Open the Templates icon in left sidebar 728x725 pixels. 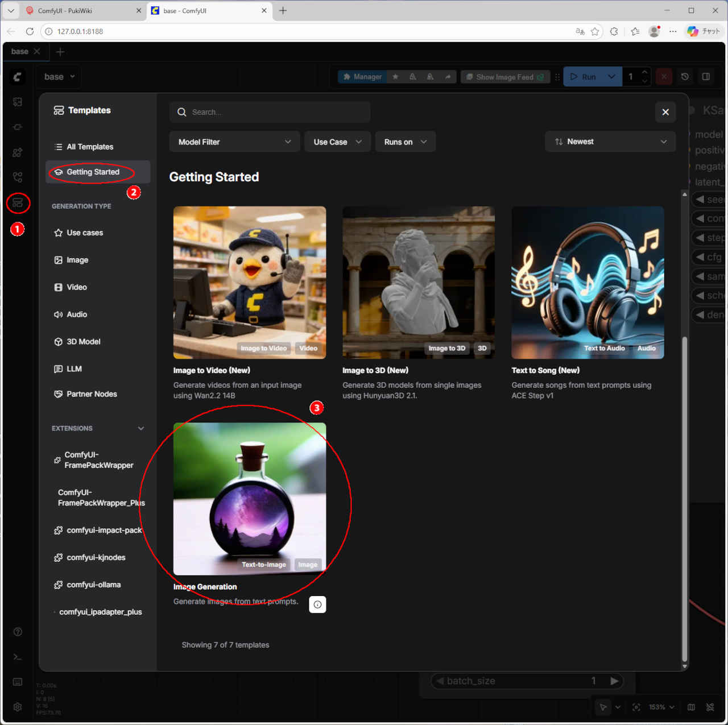(18, 203)
